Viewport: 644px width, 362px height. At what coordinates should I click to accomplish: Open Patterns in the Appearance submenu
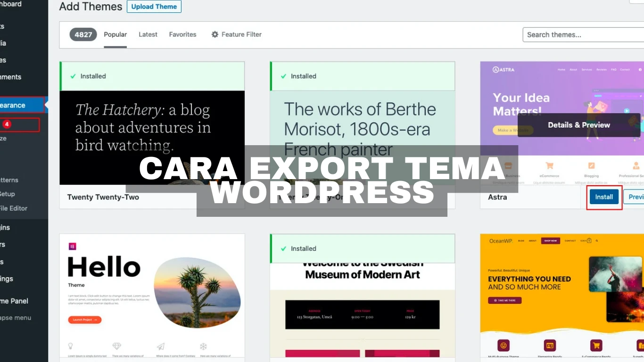[9, 180]
